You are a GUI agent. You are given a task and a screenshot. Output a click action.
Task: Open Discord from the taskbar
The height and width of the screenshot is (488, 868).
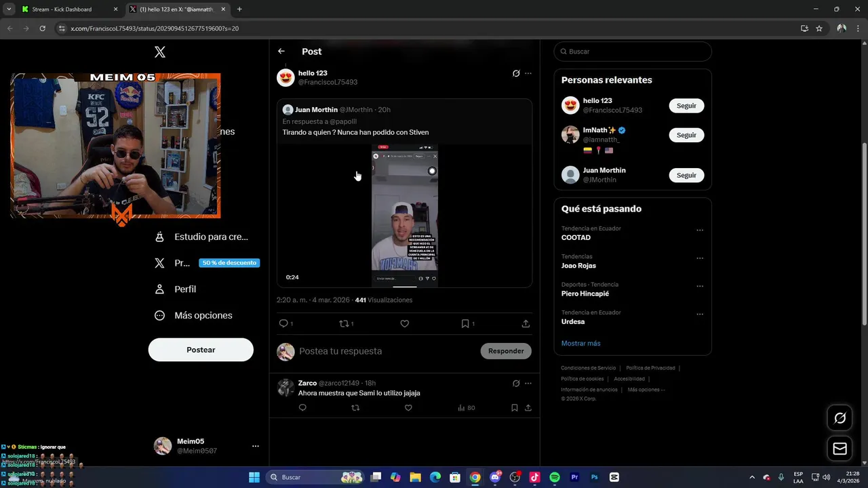click(x=495, y=477)
